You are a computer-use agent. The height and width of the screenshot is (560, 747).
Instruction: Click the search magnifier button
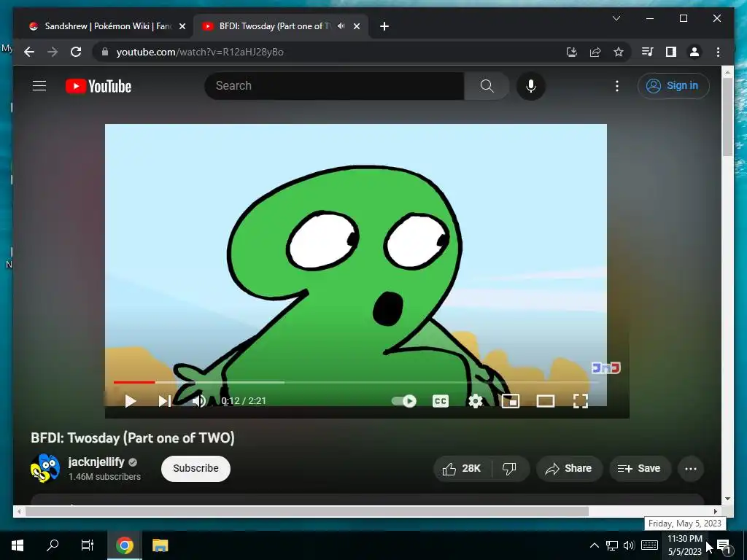point(487,86)
